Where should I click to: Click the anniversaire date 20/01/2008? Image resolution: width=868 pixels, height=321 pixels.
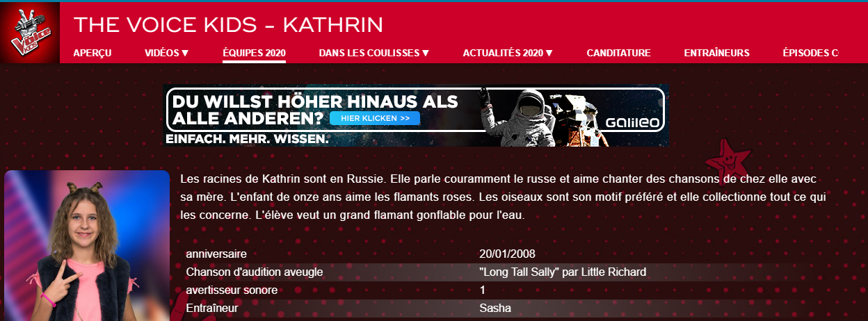507,254
